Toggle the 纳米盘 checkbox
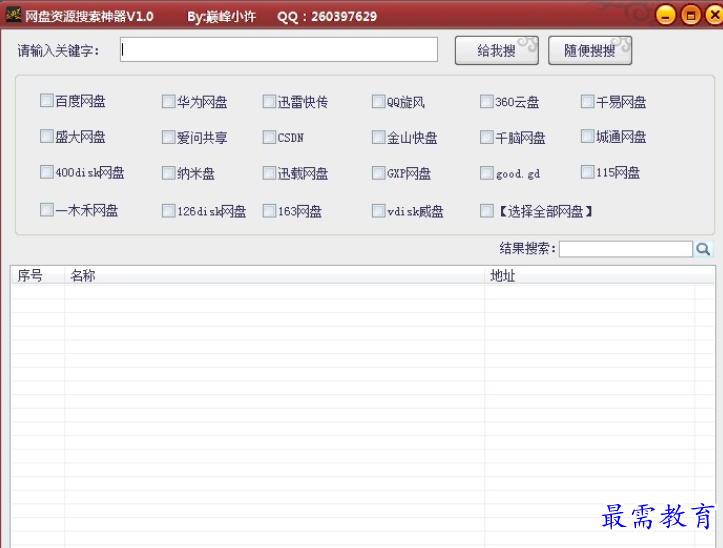The height and width of the screenshot is (548, 723). click(169, 173)
